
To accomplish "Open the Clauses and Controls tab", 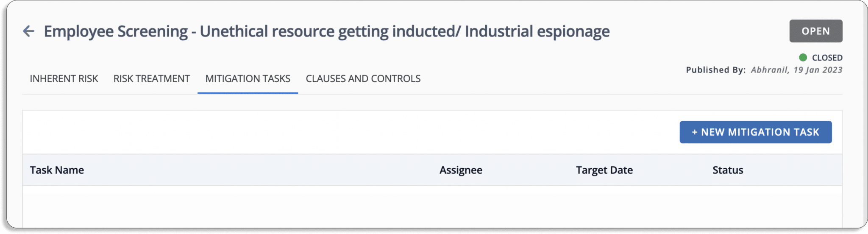I will (x=363, y=78).
